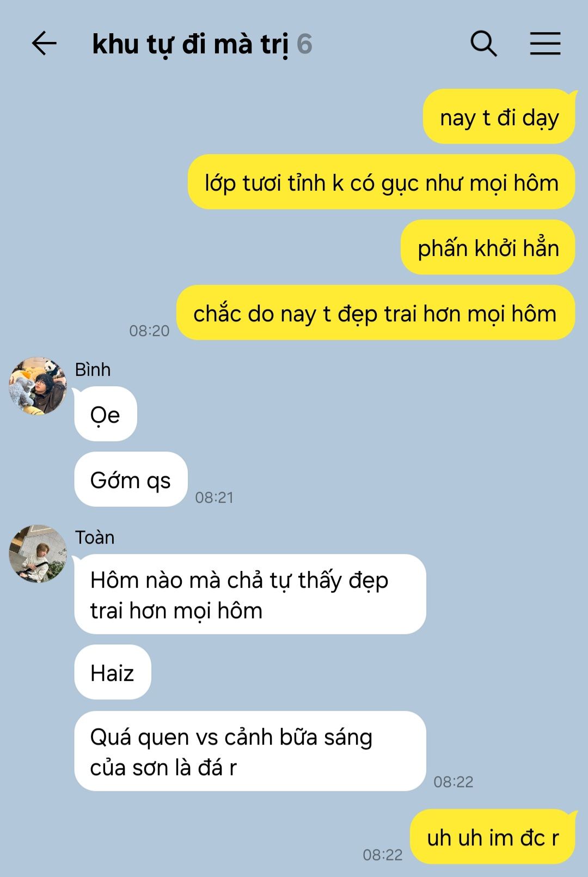This screenshot has height=877, width=588.
Task: Tap the back arrow icon
Action: click(x=44, y=44)
